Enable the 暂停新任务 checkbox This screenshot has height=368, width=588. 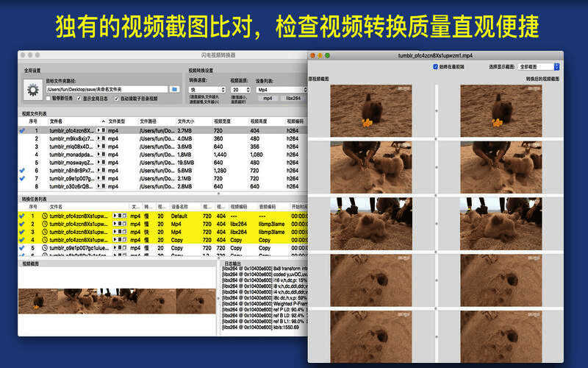click(49, 98)
